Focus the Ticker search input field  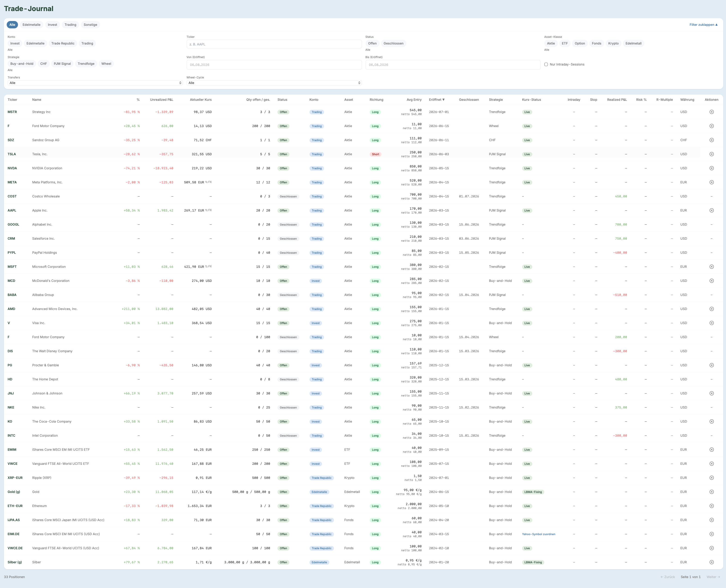(x=274, y=44)
